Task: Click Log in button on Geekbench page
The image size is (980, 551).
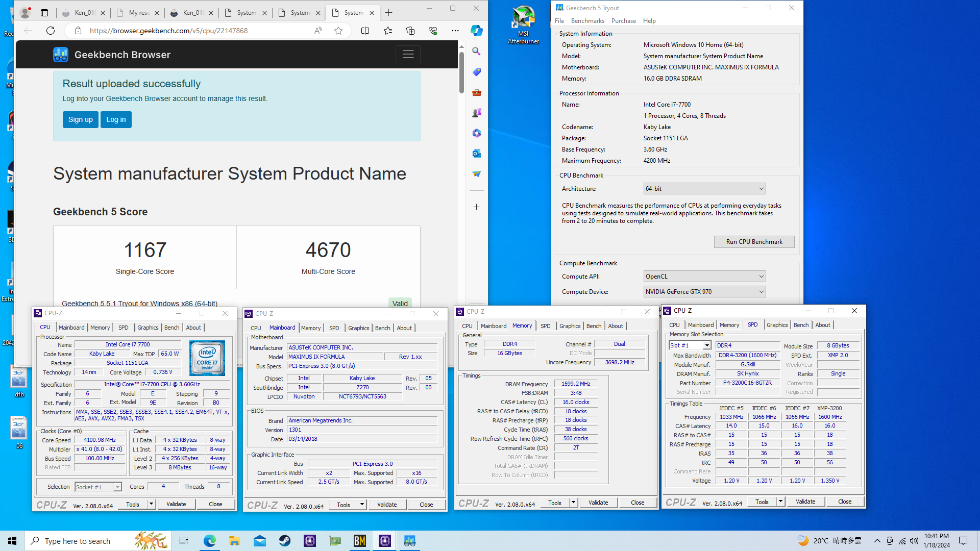Action: coord(116,120)
